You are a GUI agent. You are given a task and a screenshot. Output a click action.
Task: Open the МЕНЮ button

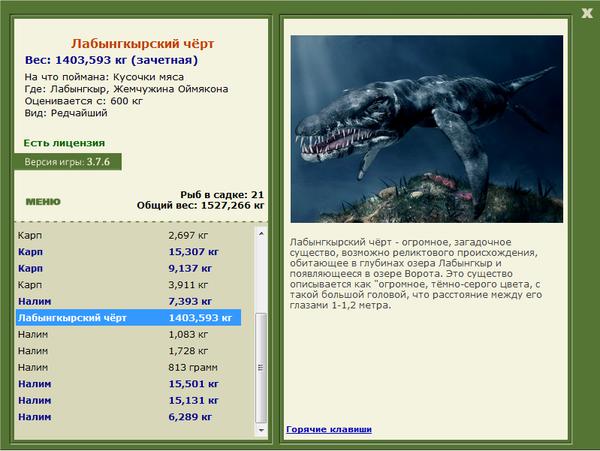[43, 202]
